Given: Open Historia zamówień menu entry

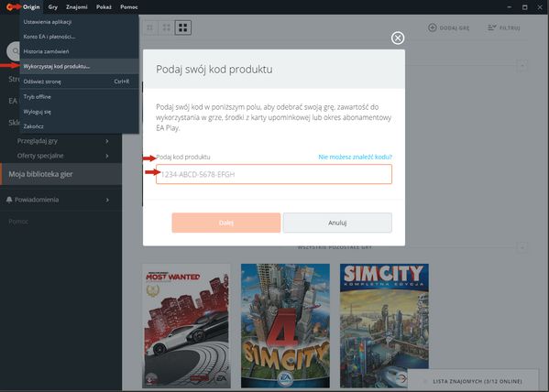Looking at the screenshot, I should point(79,51).
